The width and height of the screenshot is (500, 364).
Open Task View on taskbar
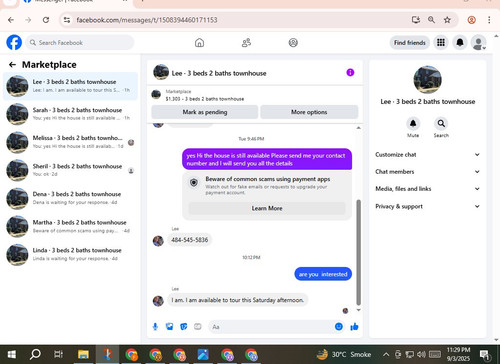click(58, 354)
